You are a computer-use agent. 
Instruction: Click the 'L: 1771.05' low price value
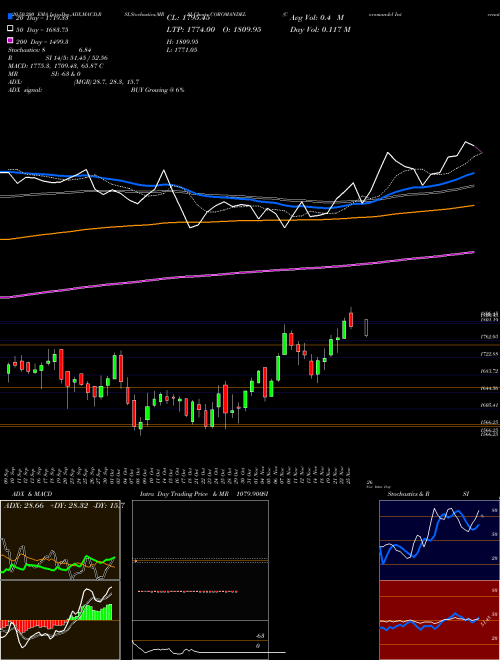182,50
